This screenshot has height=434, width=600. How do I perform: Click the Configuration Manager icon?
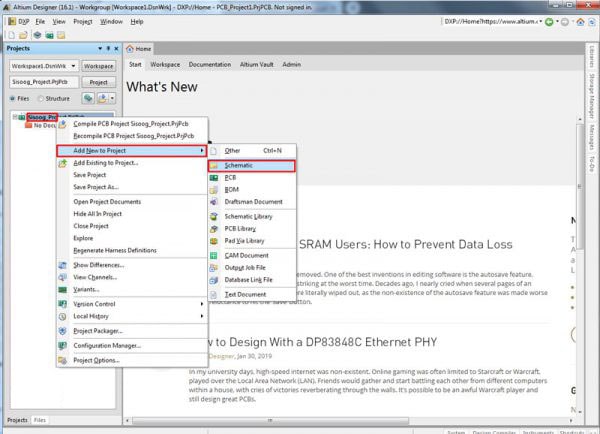[x=63, y=346]
